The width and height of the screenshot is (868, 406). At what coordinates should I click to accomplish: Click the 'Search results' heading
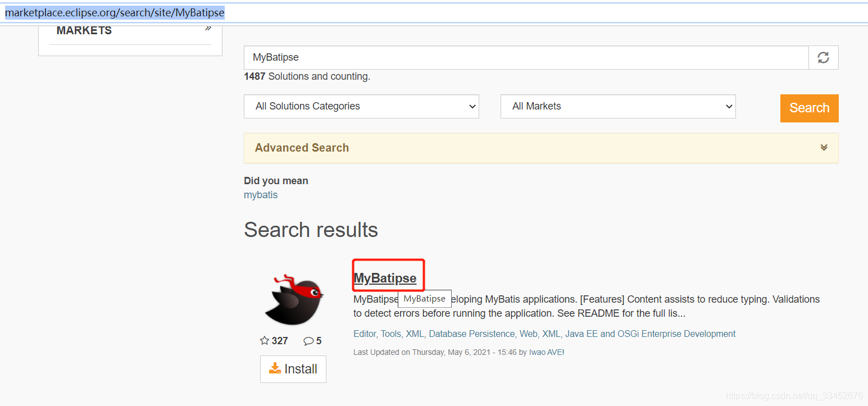pyautogui.click(x=311, y=230)
